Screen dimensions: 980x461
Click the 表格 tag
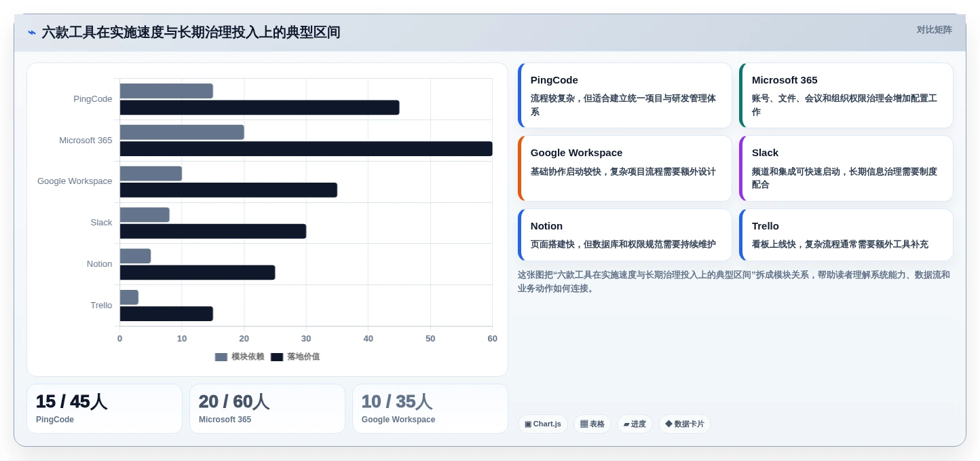pyautogui.click(x=592, y=424)
